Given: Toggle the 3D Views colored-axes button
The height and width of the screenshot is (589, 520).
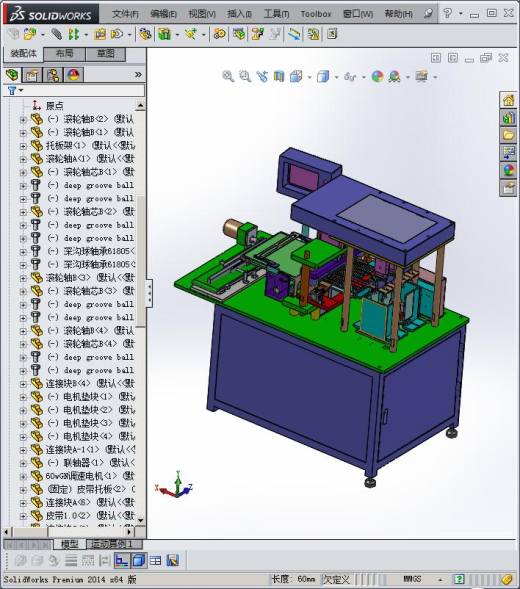Looking at the screenshot, I should point(121,561).
